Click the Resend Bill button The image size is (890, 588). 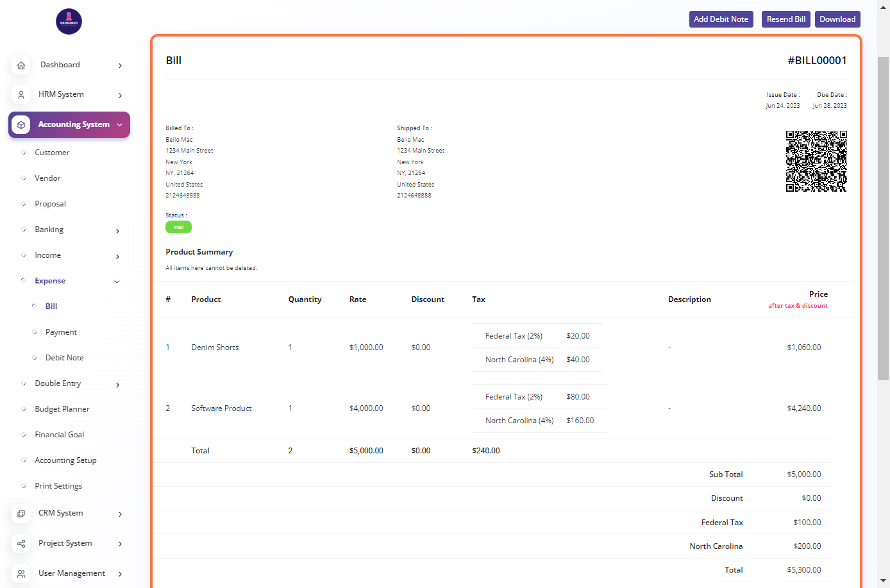pyautogui.click(x=785, y=19)
